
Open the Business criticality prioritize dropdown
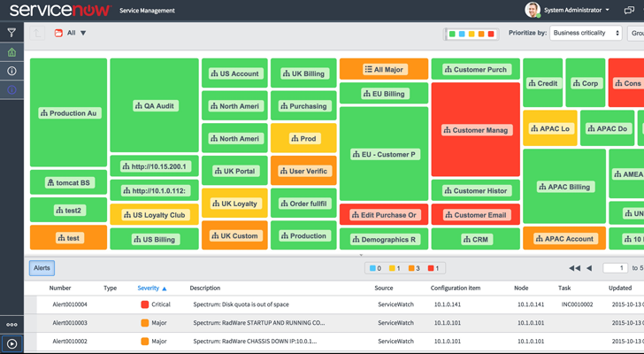click(x=586, y=33)
